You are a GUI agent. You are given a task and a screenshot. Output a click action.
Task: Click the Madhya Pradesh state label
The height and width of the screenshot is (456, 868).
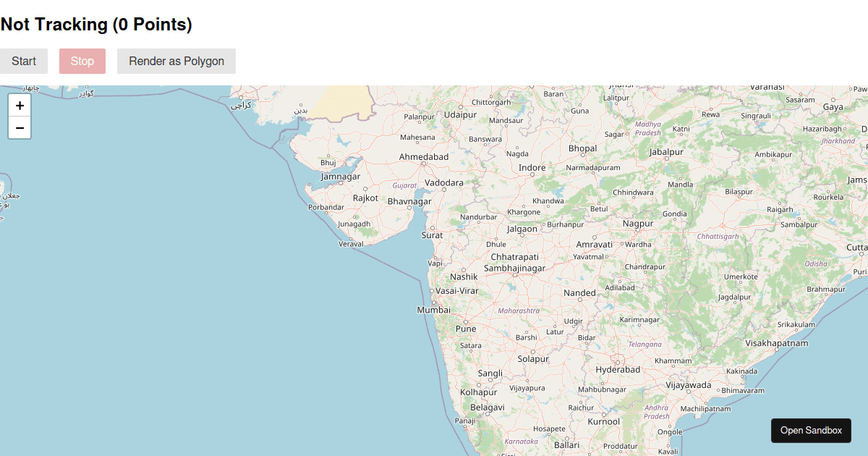(648, 128)
